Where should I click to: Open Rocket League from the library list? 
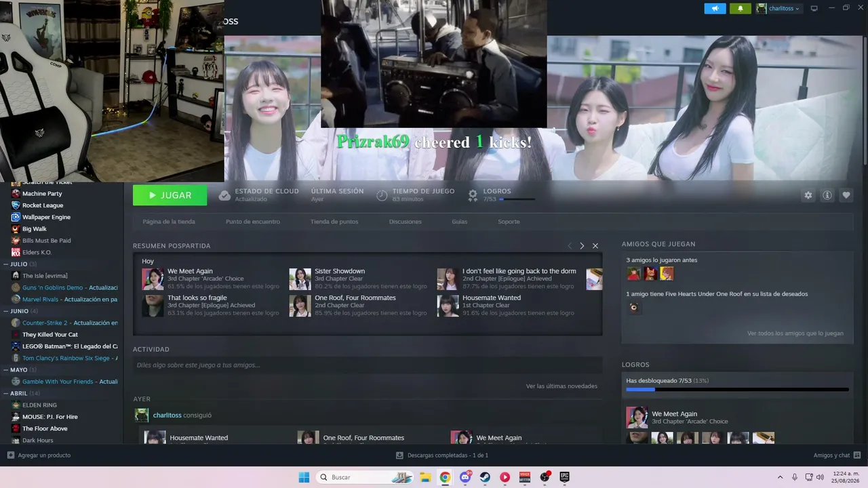(x=43, y=205)
